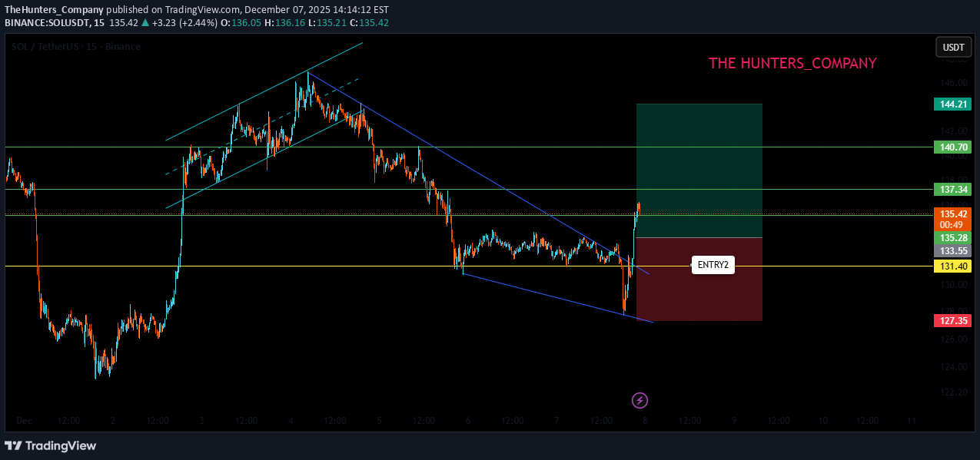Screen dimensions: 980x460
Task: Click the red 127.35 stop-loss price label
Action: click(x=952, y=320)
